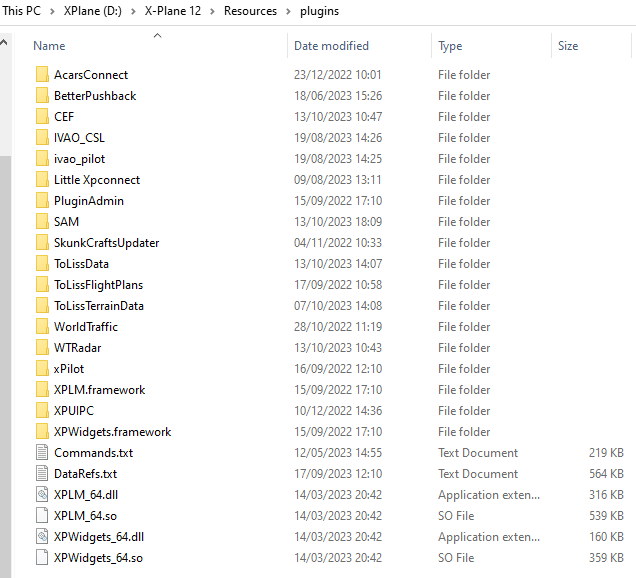The image size is (636, 578).
Task: Select the WorldTraffic folder name
Action: [x=86, y=327]
